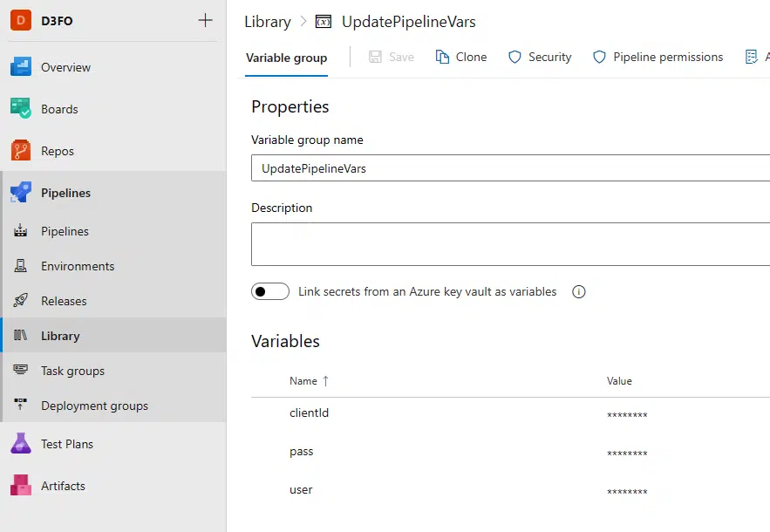Viewport: 770px width, 532px height.
Task: Open Deployment groups
Action: point(95,406)
